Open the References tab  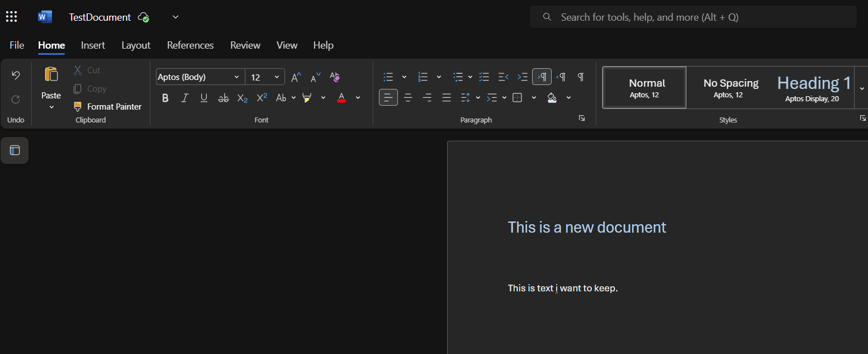[190, 45]
